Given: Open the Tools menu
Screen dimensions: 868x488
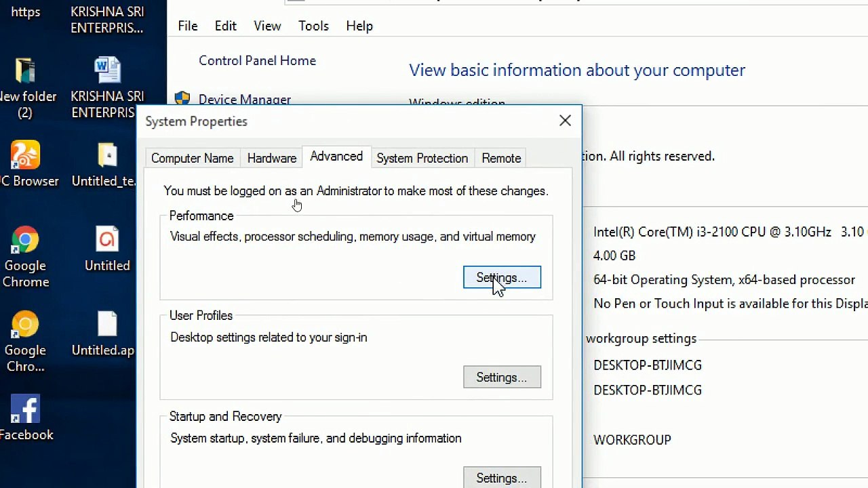Looking at the screenshot, I should click(x=313, y=26).
